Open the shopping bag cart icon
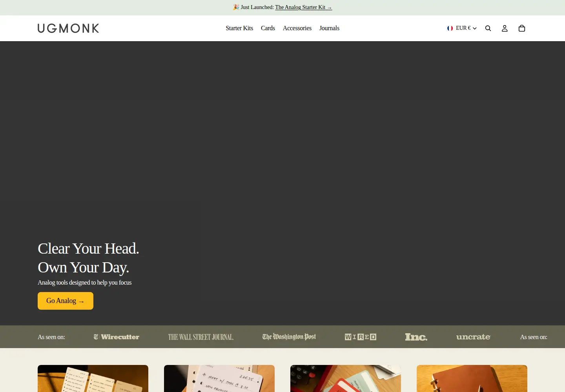The width and height of the screenshot is (565, 392). (522, 28)
